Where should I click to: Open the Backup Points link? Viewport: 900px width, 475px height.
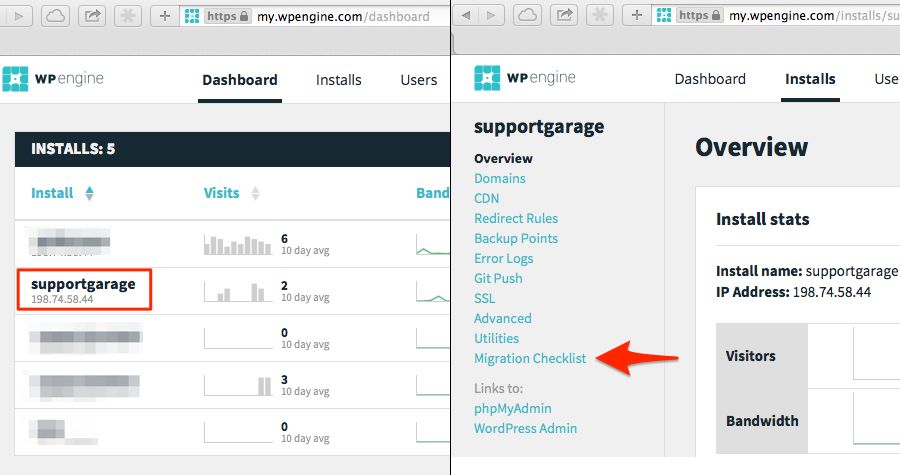pyautogui.click(x=516, y=239)
